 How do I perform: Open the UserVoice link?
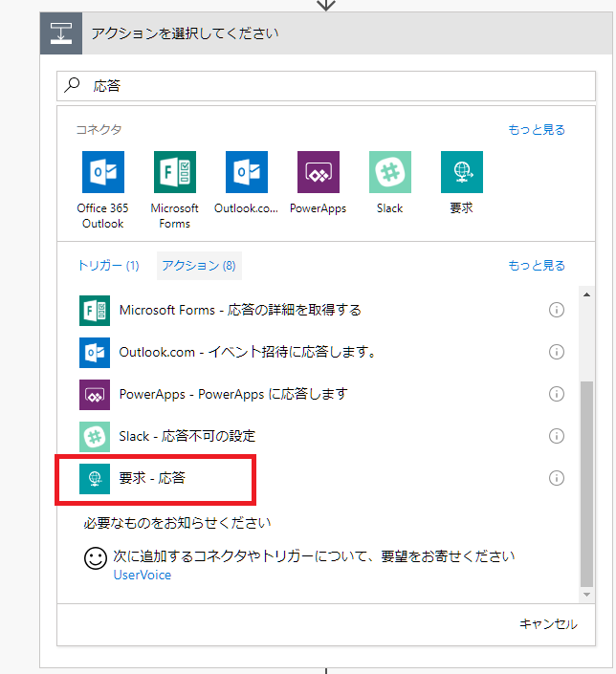click(143, 576)
